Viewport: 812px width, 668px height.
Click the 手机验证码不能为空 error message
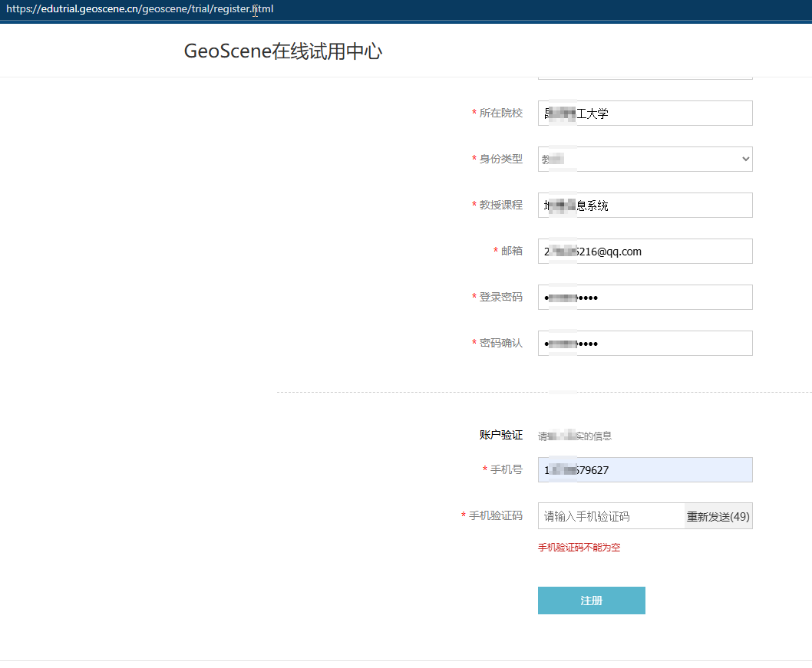tap(579, 548)
